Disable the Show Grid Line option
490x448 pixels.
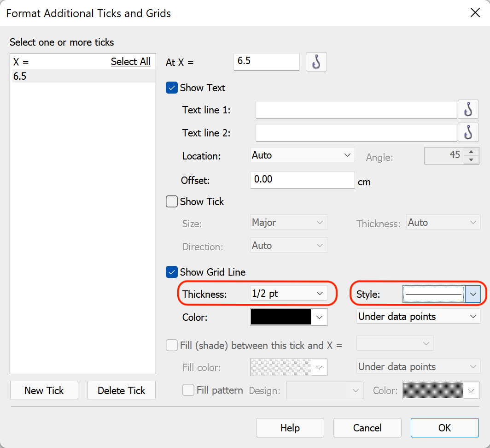[x=171, y=272]
